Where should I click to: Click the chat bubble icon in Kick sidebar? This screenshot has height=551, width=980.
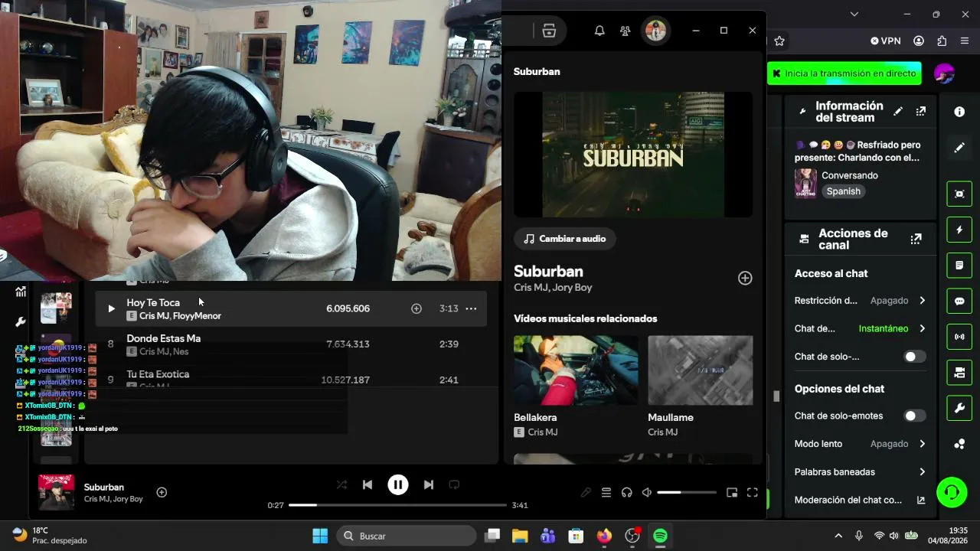[959, 302]
